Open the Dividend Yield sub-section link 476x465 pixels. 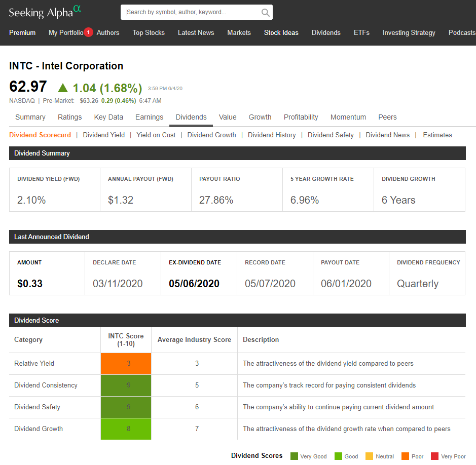(103, 135)
